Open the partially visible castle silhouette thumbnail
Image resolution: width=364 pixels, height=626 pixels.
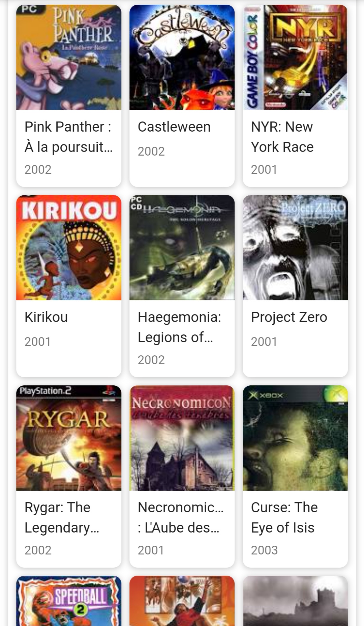pos(295,601)
